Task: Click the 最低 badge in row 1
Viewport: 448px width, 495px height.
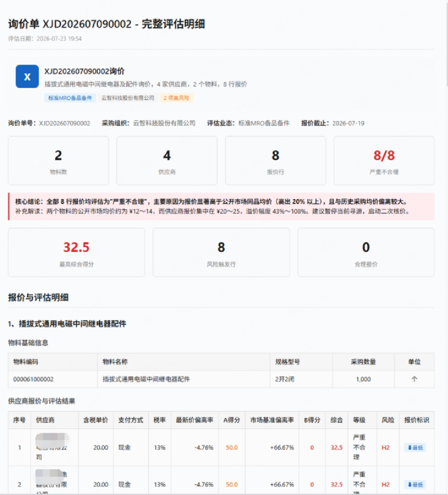Action: click(x=415, y=447)
